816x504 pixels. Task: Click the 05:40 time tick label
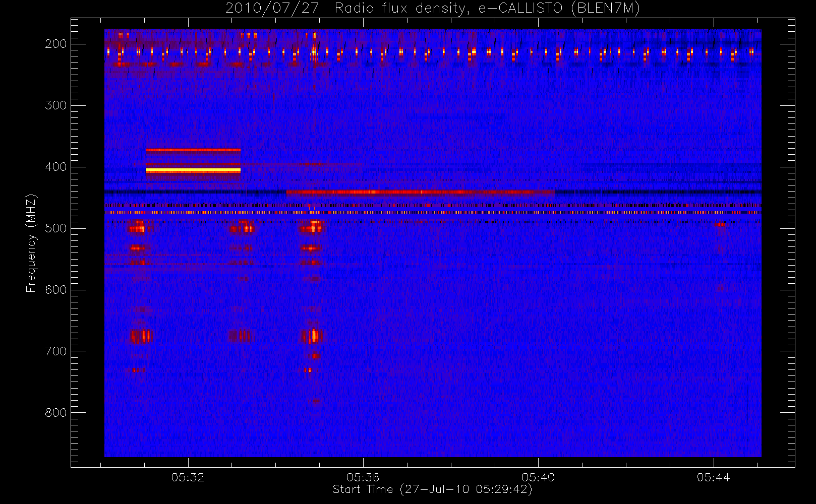pyautogui.click(x=538, y=477)
